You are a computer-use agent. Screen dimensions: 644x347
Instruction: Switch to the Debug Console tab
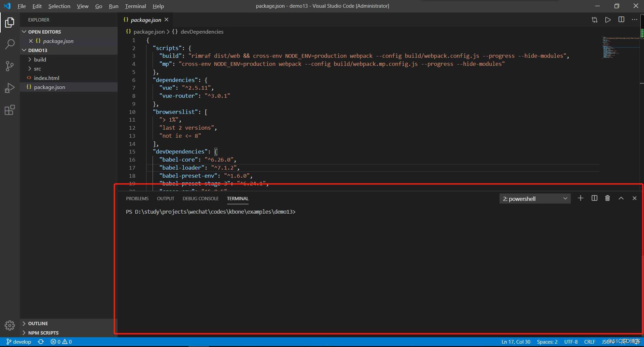tap(201, 199)
